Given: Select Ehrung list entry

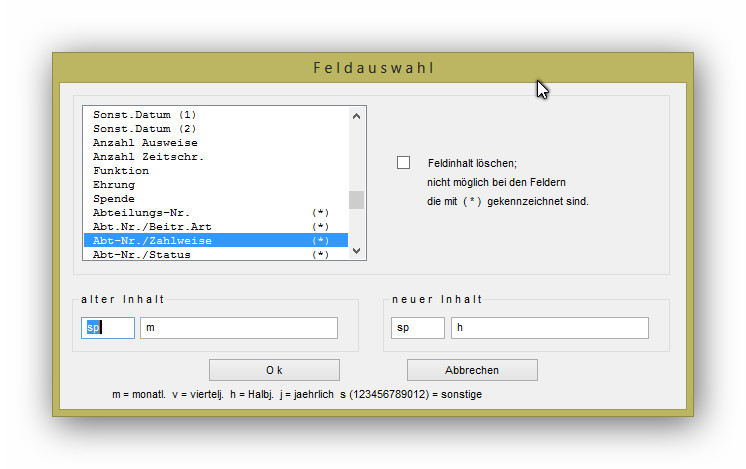Looking at the screenshot, I should (x=114, y=185).
